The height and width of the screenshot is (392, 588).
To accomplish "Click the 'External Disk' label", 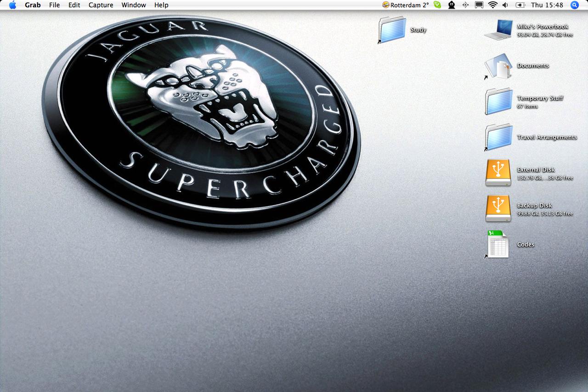I will click(536, 170).
